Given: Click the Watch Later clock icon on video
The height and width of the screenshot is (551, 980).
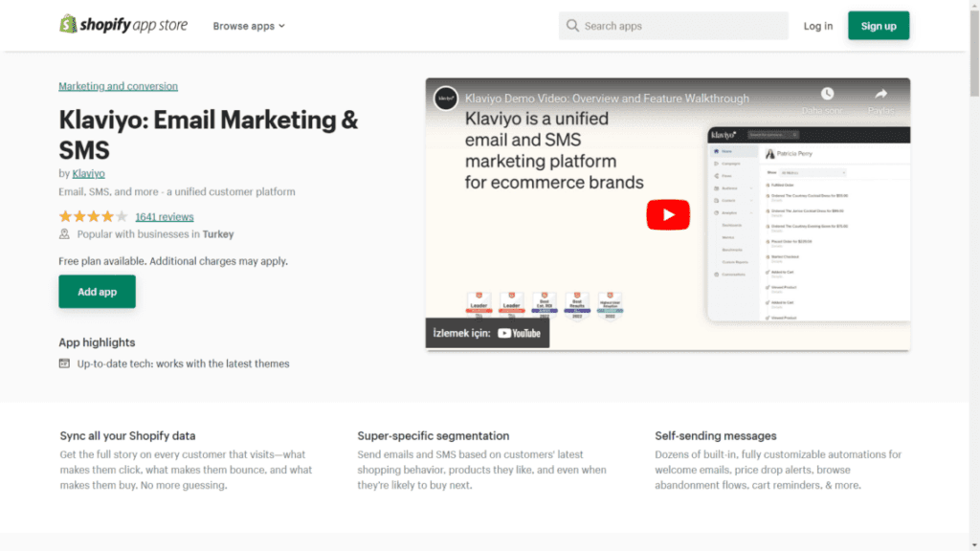Looking at the screenshot, I should 827,95.
